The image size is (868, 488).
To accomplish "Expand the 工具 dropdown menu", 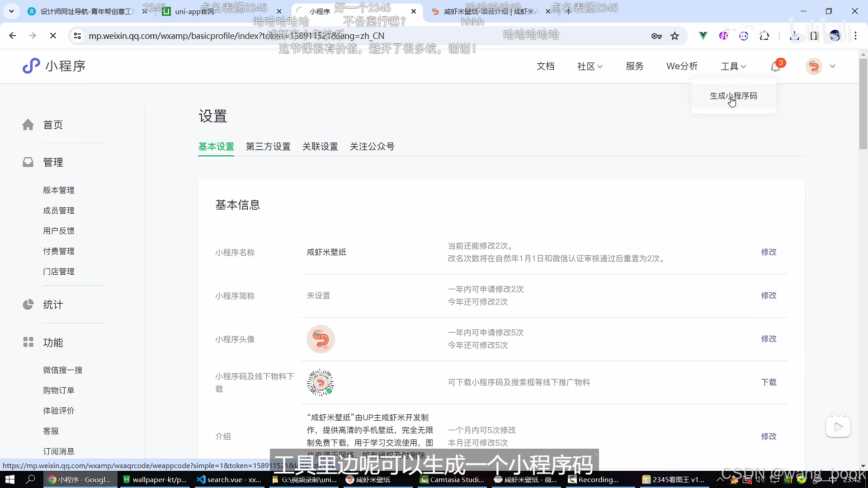I will pos(733,66).
